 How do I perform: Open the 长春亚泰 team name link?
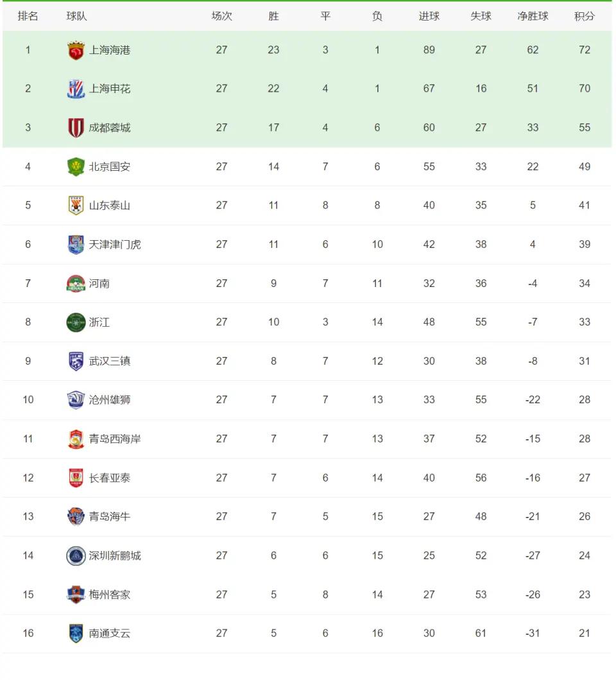coord(110,478)
